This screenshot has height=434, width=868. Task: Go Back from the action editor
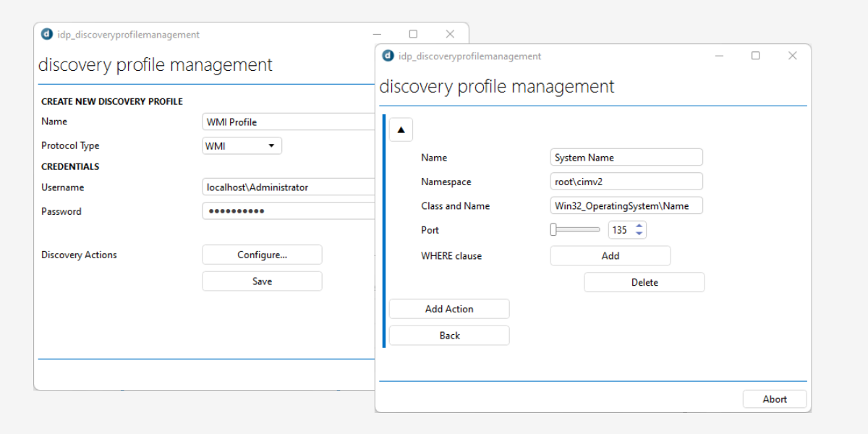coord(449,335)
